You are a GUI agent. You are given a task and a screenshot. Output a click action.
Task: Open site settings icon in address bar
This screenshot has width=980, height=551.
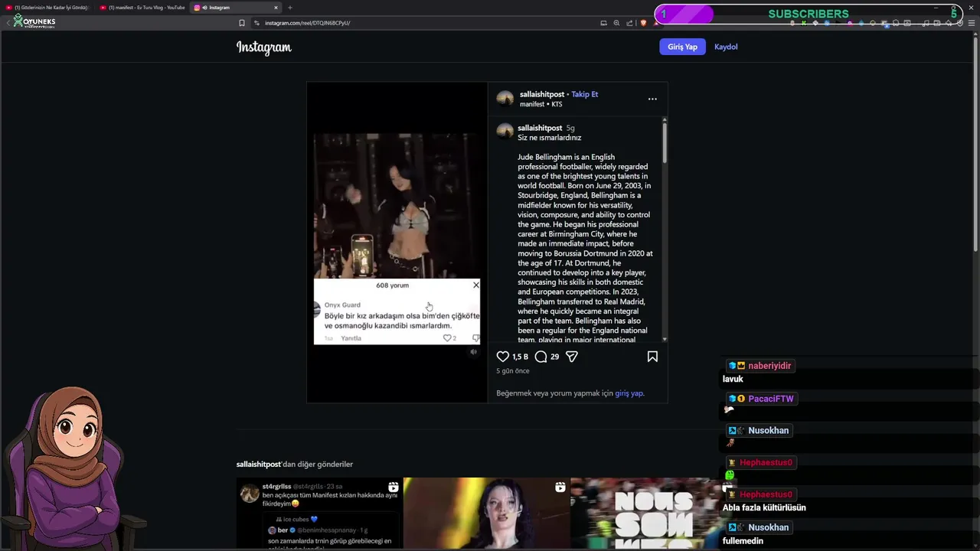pos(256,23)
